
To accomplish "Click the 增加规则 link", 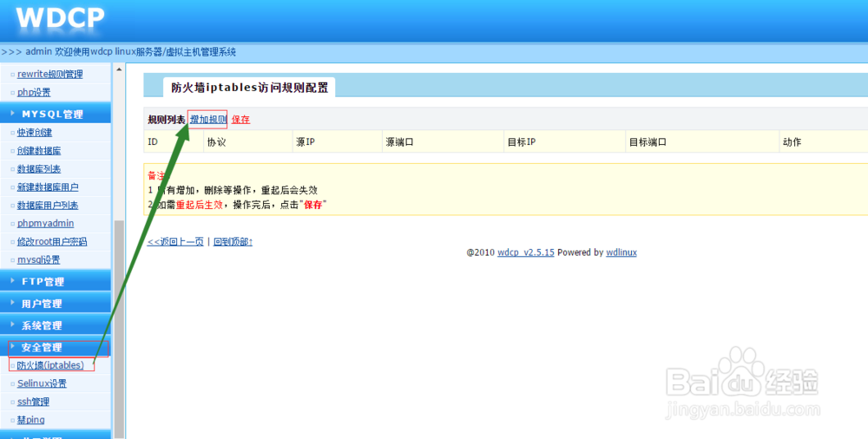I will pos(208,119).
